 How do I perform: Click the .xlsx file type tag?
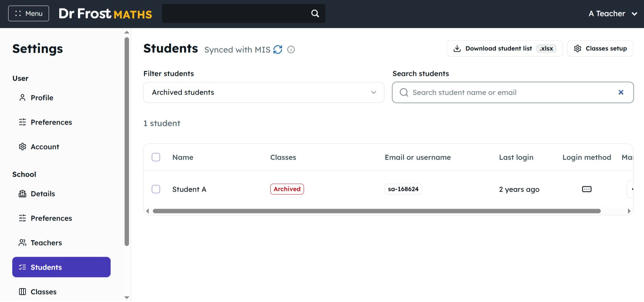(546, 49)
